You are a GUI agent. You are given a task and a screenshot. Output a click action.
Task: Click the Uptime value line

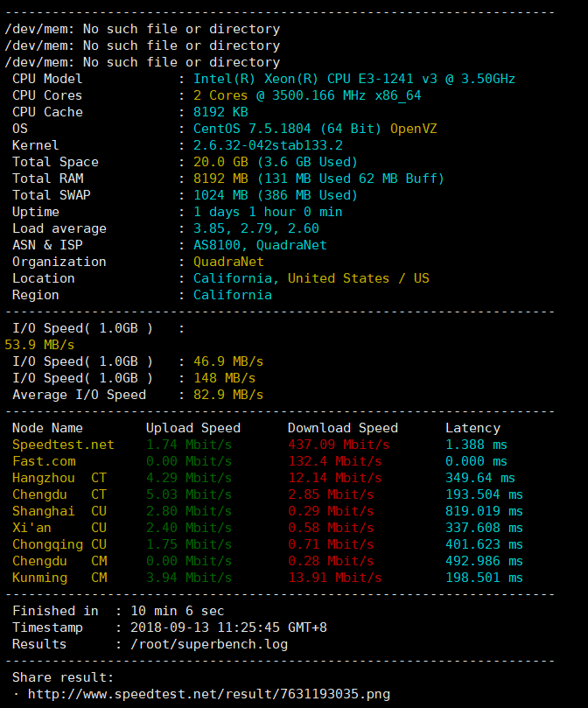click(268, 212)
